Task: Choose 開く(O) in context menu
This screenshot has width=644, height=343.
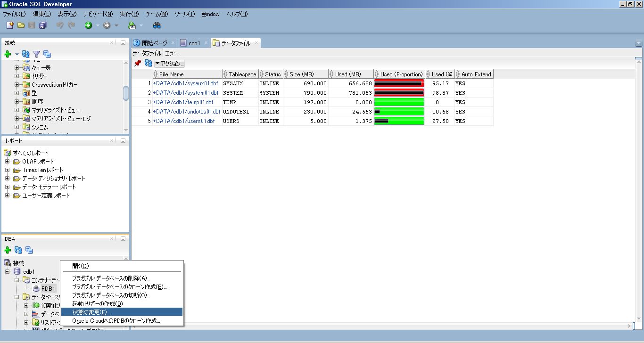Action: pos(122,266)
